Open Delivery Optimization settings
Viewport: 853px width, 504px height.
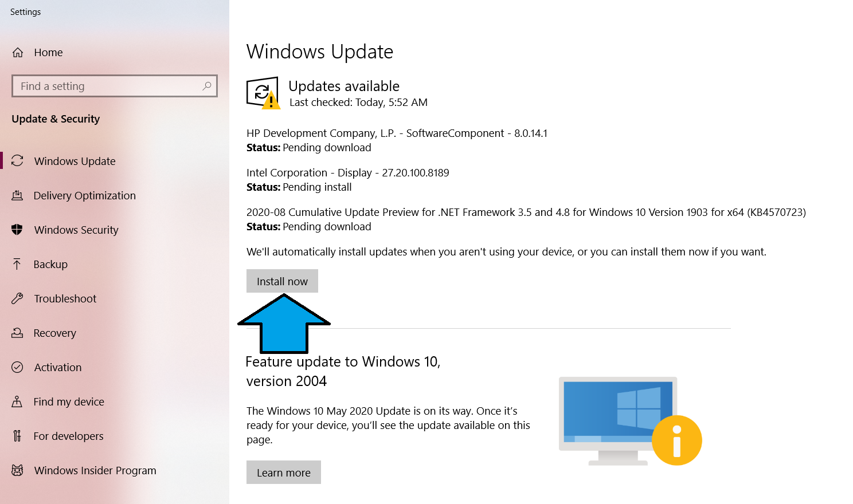(x=85, y=195)
